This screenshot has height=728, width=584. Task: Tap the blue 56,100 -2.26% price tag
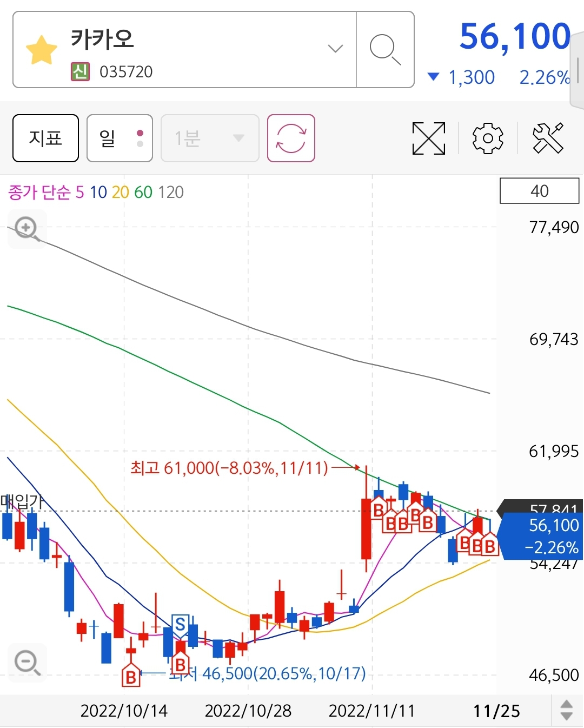[x=541, y=536]
